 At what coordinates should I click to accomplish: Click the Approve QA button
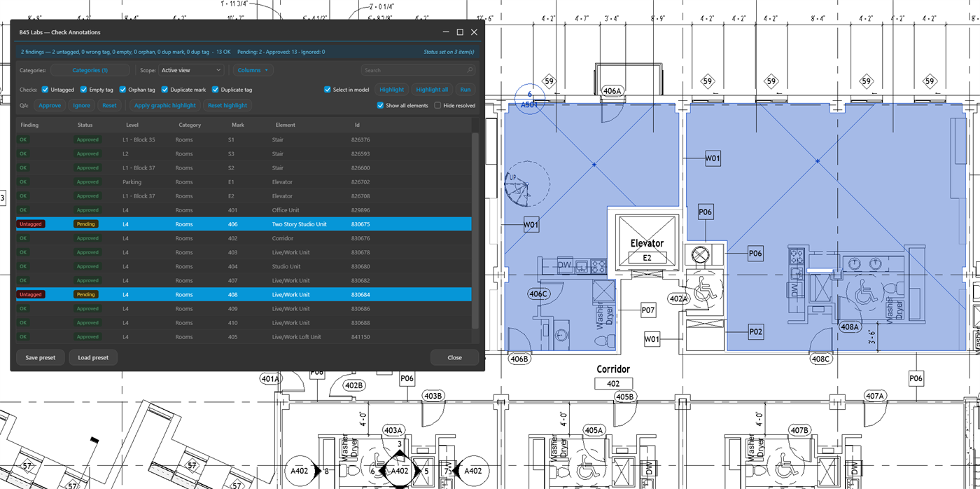coord(50,106)
